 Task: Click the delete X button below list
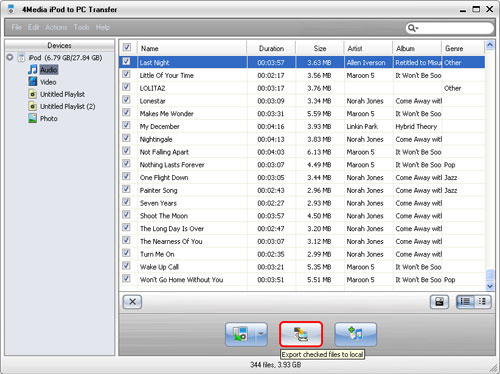coord(132,302)
